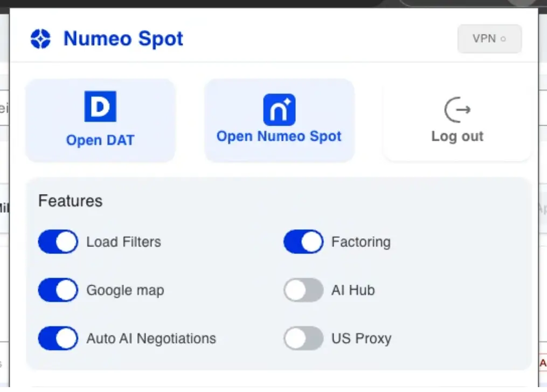Disable the Auto AI Negotiations switch
Screen dimensions: 547x392
point(58,339)
